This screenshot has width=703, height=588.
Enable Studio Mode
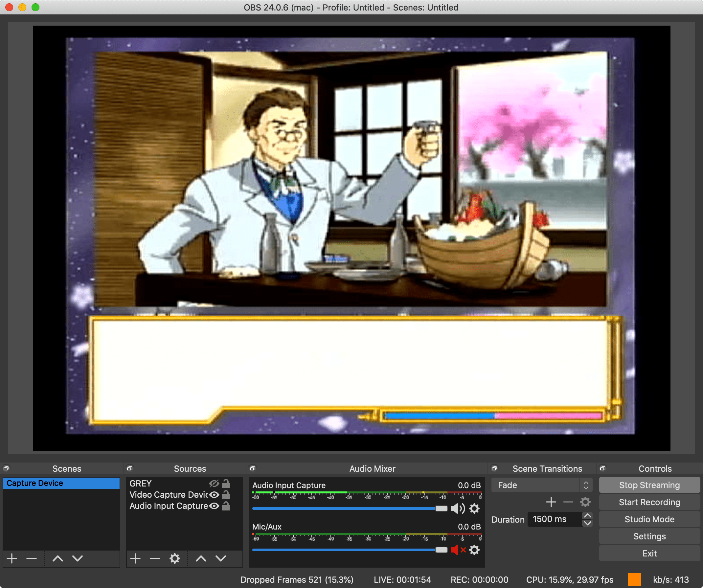click(649, 519)
